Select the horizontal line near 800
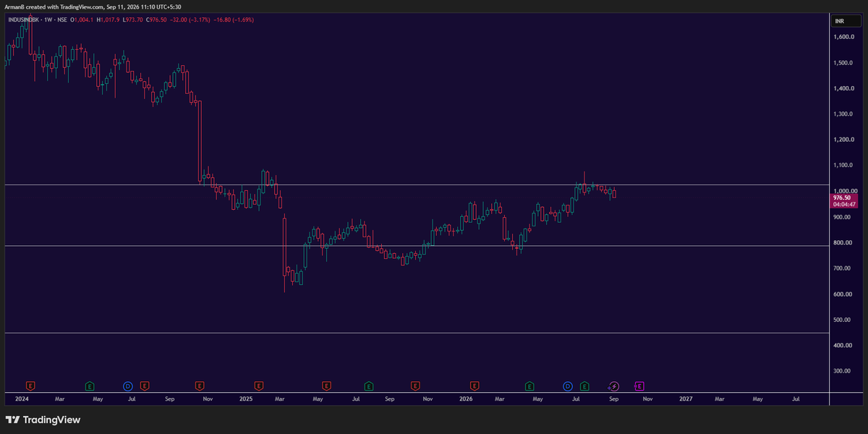 tap(416, 246)
